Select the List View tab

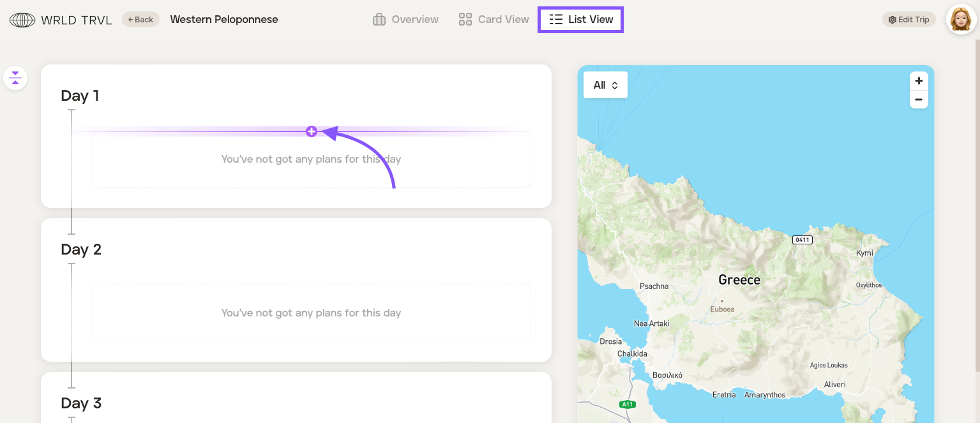click(x=581, y=20)
